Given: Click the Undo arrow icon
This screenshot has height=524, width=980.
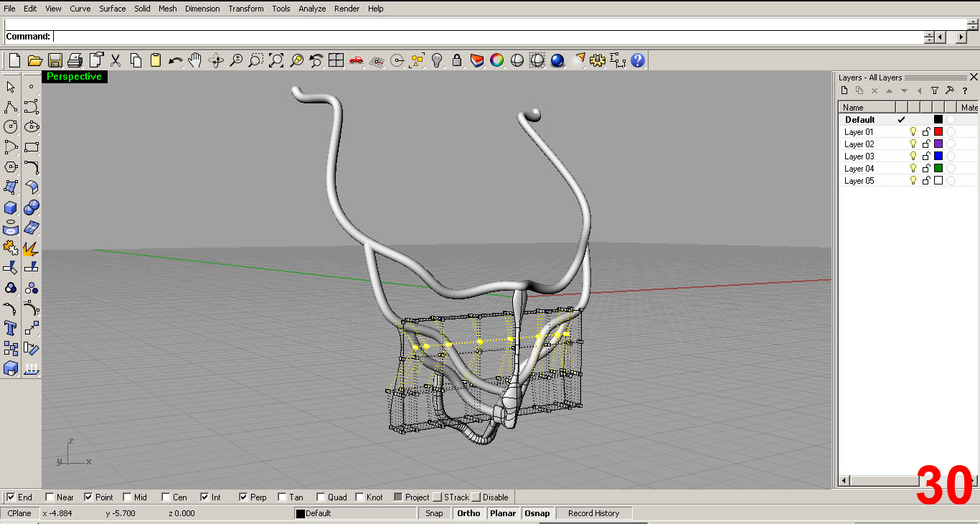Looking at the screenshot, I should pyautogui.click(x=175, y=61).
